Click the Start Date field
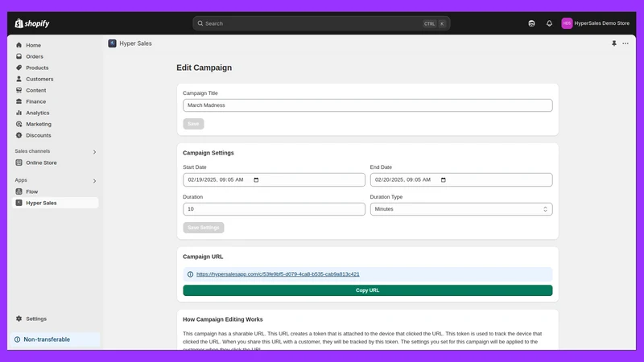Image resolution: width=644 pixels, height=362 pixels. coord(274,179)
